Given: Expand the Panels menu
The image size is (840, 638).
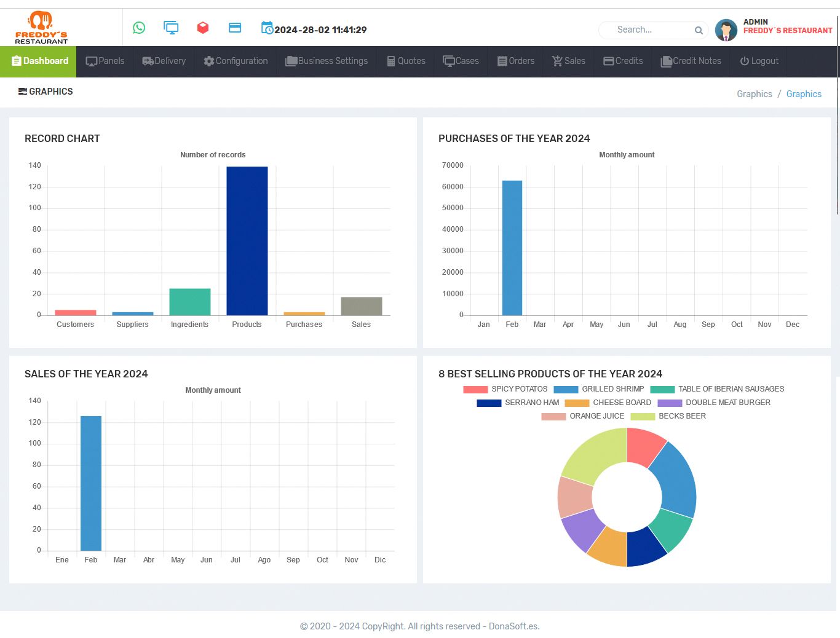Looking at the screenshot, I should [105, 61].
